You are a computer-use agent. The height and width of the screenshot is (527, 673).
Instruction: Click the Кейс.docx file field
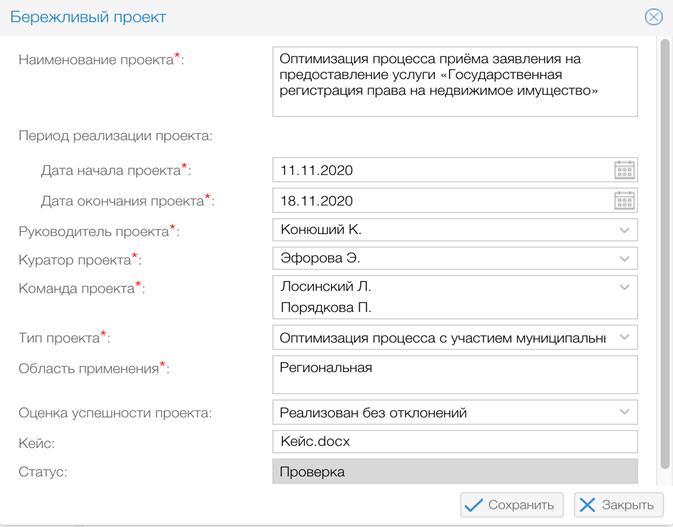pyautogui.click(x=454, y=441)
